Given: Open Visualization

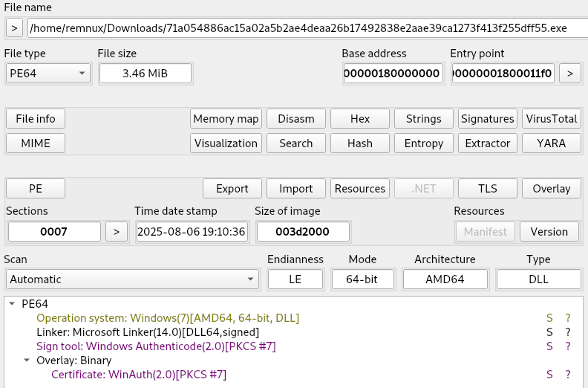Looking at the screenshot, I should click(x=226, y=143).
